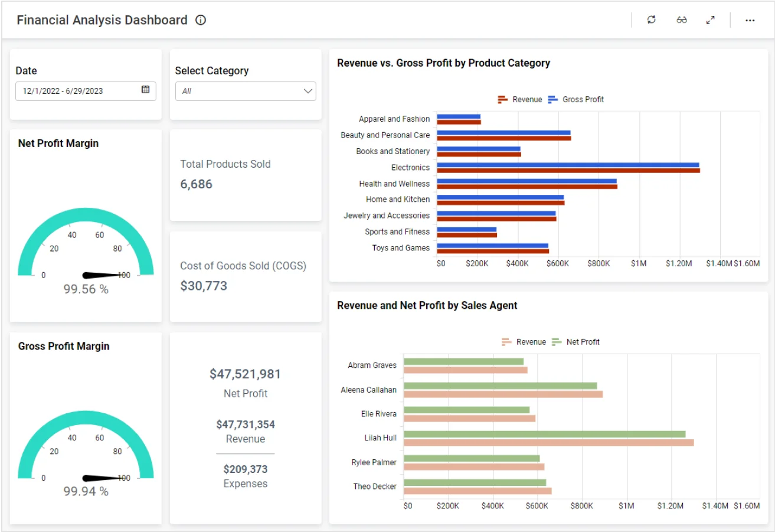Open the three-dots more options menu
Image resolution: width=775 pixels, height=532 pixels.
pos(750,20)
